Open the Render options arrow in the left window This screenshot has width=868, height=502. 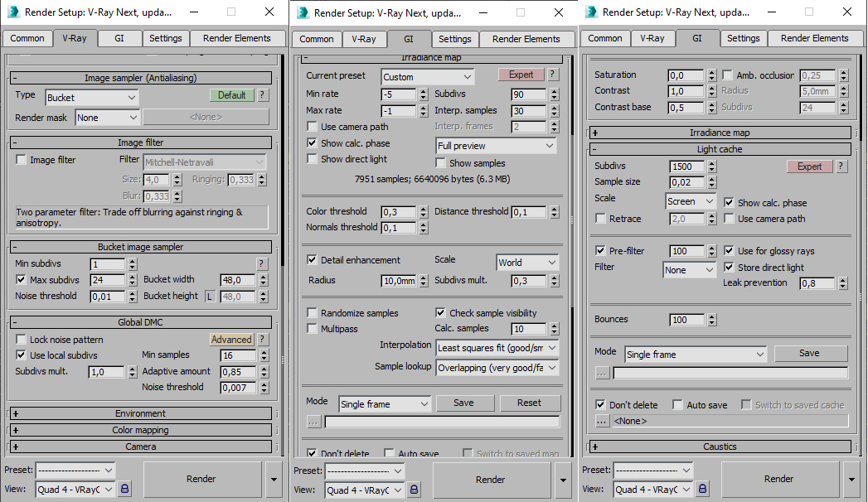tap(274, 479)
